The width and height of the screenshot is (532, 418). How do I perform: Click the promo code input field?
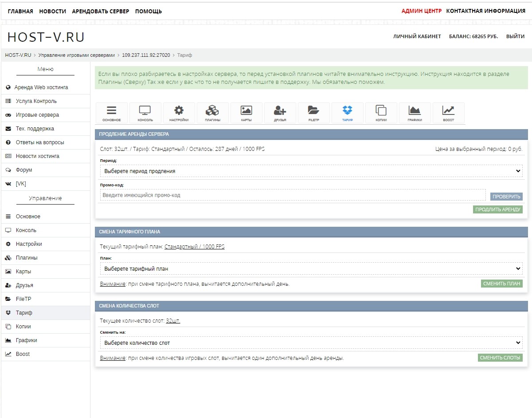[293, 195]
